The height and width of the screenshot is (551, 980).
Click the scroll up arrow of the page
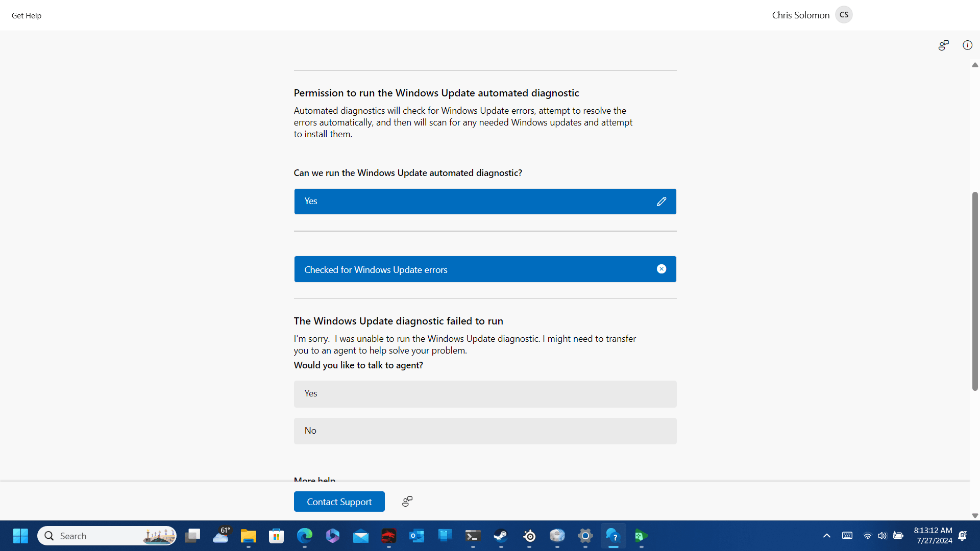975,65
